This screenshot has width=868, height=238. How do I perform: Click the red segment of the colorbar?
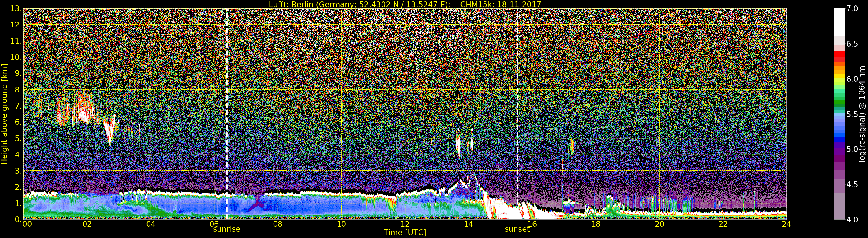839,54
